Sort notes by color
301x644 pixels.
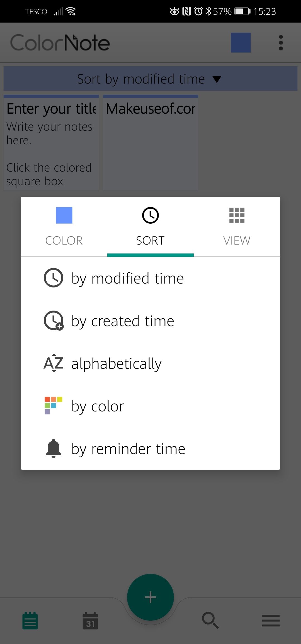(98, 406)
